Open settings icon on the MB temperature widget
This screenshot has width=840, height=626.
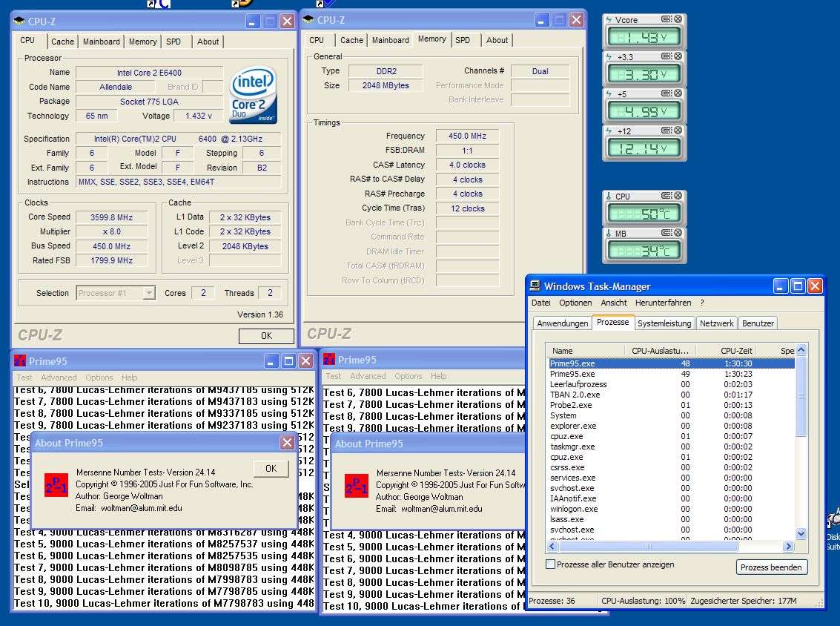[667, 233]
